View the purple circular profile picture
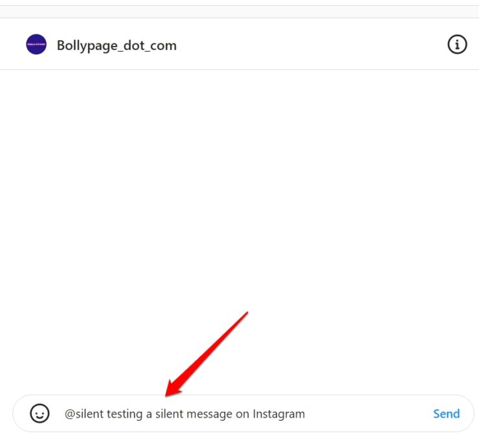Image resolution: width=479 pixels, height=448 pixels. pyautogui.click(x=36, y=44)
